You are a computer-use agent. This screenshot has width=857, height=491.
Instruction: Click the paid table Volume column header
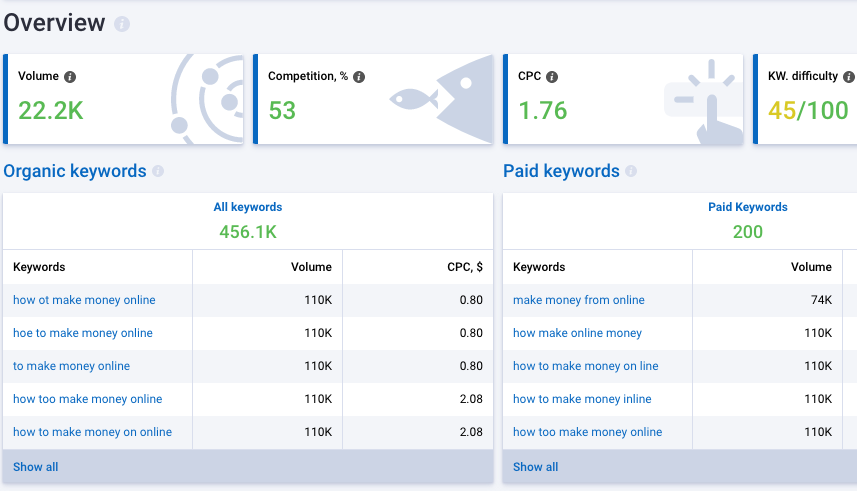point(811,267)
